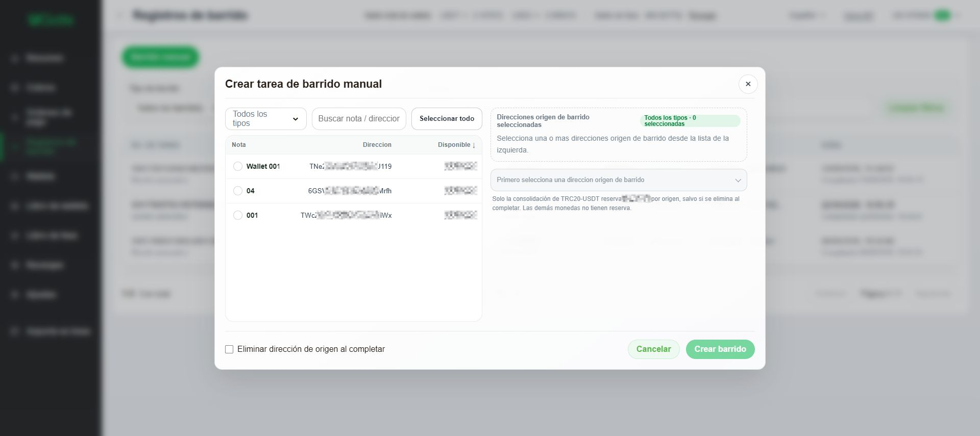Click the Seleccionar todo button

pos(447,119)
